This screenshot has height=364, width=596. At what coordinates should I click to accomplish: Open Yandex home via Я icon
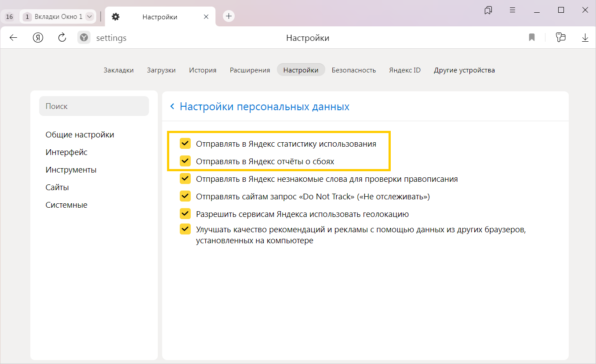click(x=38, y=38)
